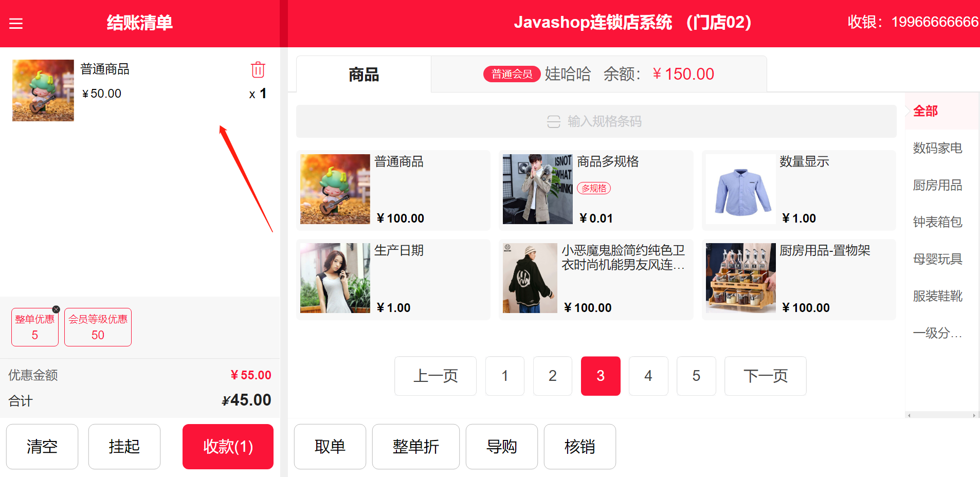
Task: Select the 服装鞋靴 category
Action: (x=937, y=296)
